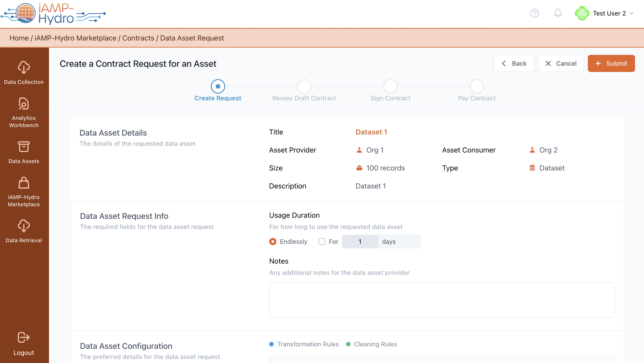This screenshot has width=644, height=363.
Task: Click into the Notes text area
Action: tap(442, 300)
